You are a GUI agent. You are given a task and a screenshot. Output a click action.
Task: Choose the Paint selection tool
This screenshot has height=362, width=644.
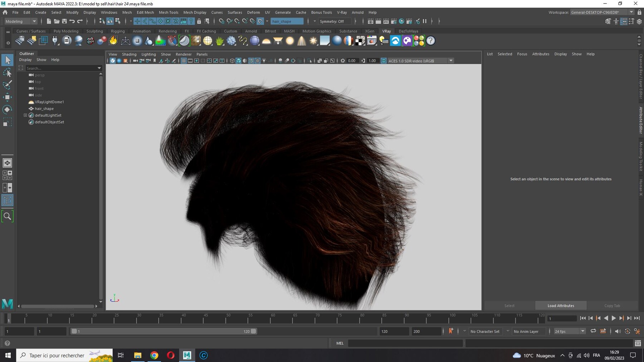coord(7,85)
